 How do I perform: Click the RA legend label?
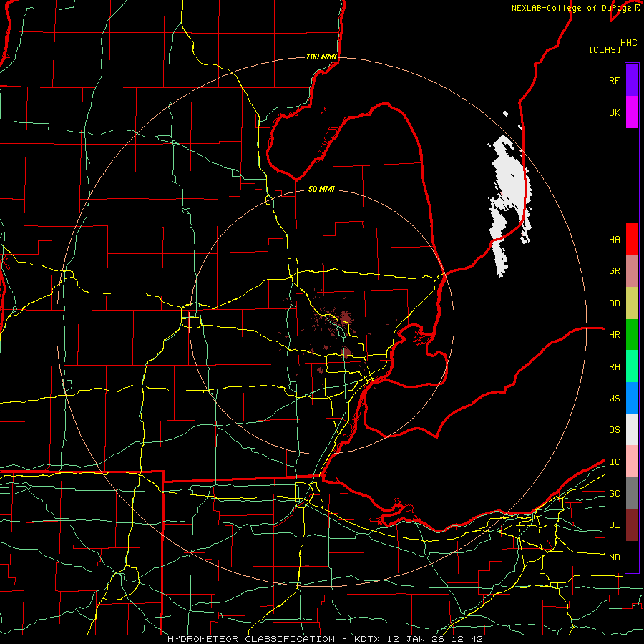[614, 367]
